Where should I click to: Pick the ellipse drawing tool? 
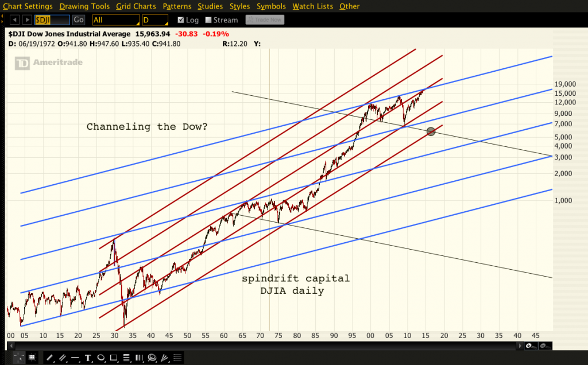[100, 358]
